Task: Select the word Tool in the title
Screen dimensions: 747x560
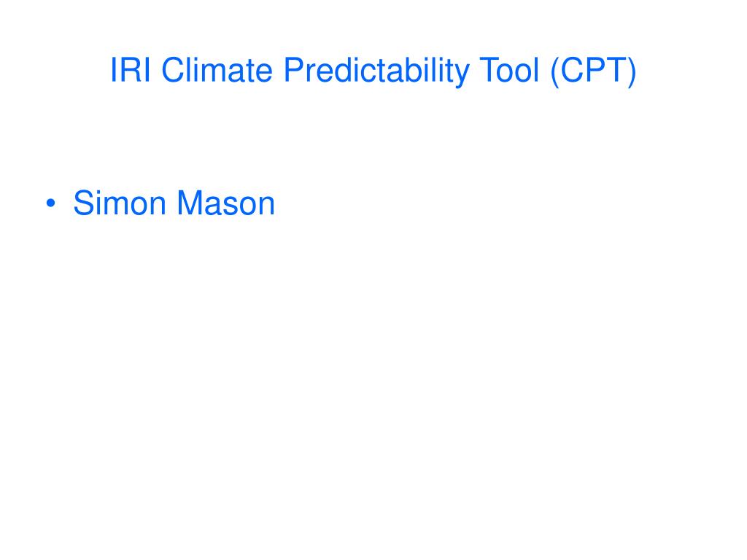Action: click(x=508, y=70)
